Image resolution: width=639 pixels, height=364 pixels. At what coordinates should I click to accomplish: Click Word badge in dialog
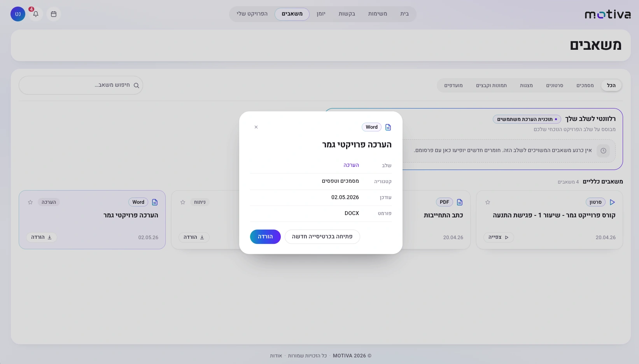[x=371, y=127]
